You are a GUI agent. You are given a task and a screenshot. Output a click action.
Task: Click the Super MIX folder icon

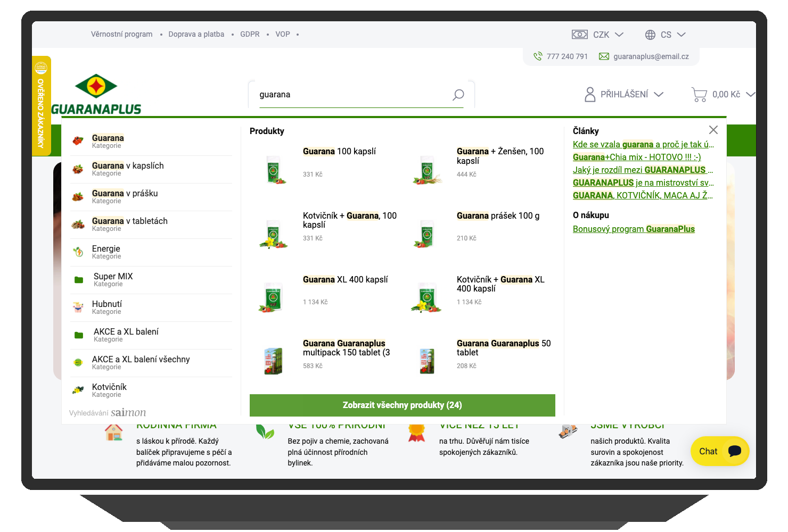coord(79,280)
